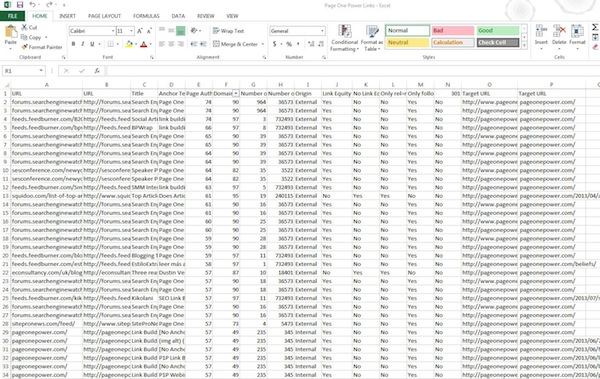Click the Orientation text rotation icon
This screenshot has width=600, height=379.
(x=194, y=31)
